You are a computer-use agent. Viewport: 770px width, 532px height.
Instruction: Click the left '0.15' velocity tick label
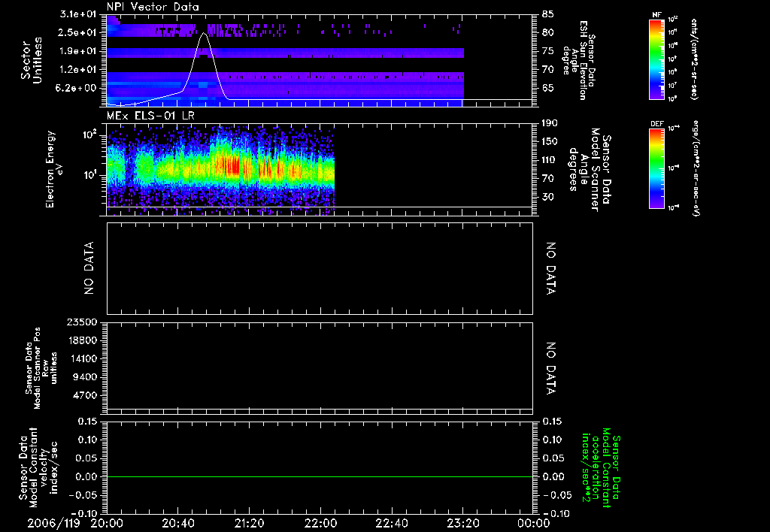point(88,421)
